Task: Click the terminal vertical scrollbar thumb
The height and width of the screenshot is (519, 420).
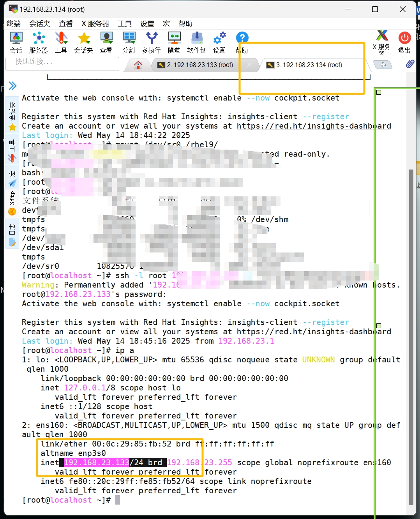Action: [x=411, y=337]
